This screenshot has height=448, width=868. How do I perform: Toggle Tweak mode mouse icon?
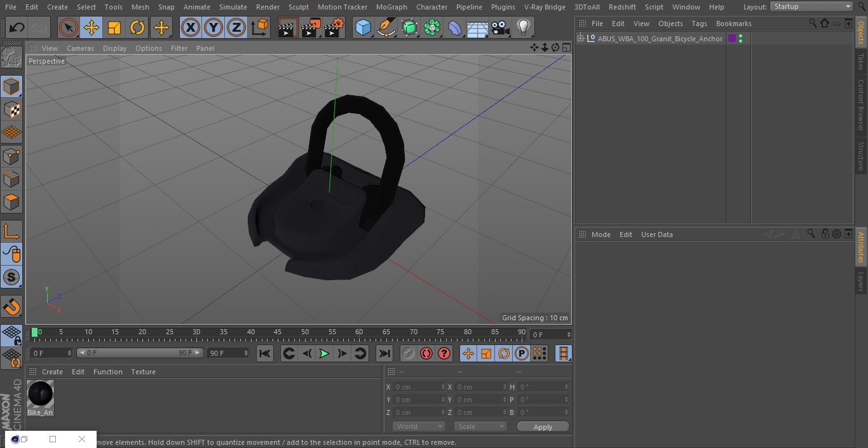tap(11, 254)
